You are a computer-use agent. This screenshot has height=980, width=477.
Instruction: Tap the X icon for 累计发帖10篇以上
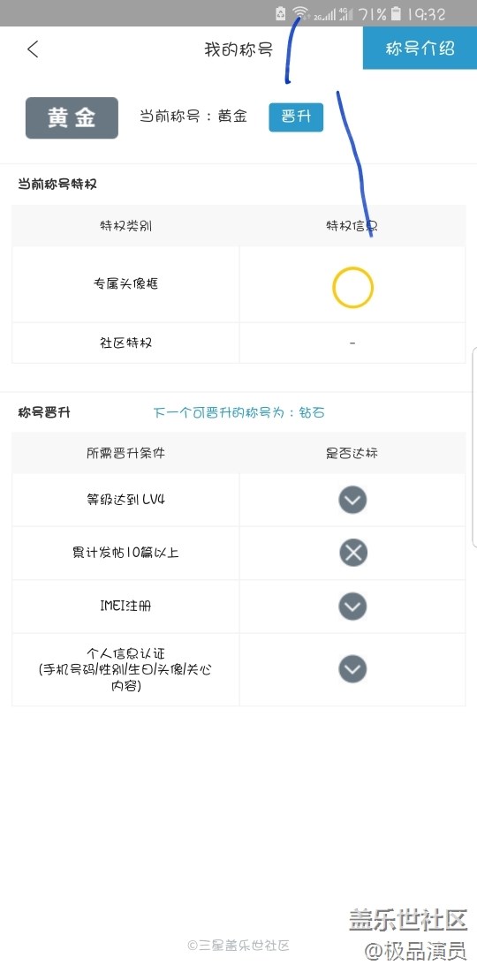[x=352, y=553]
